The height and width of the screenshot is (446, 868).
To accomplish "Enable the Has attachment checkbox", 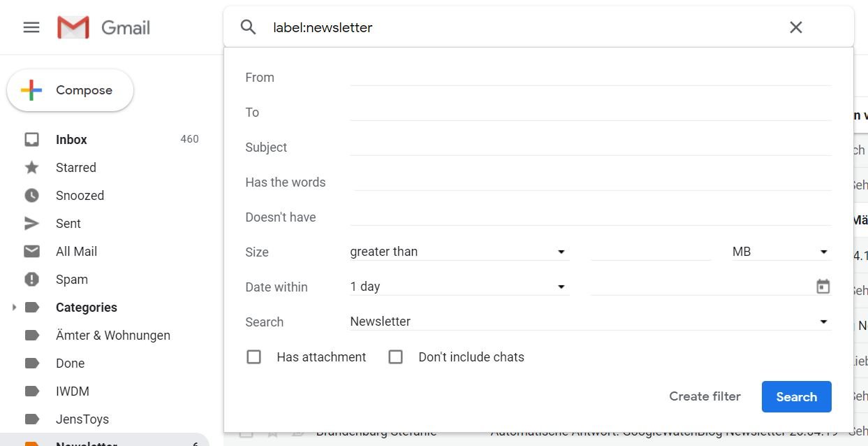I will 254,357.
